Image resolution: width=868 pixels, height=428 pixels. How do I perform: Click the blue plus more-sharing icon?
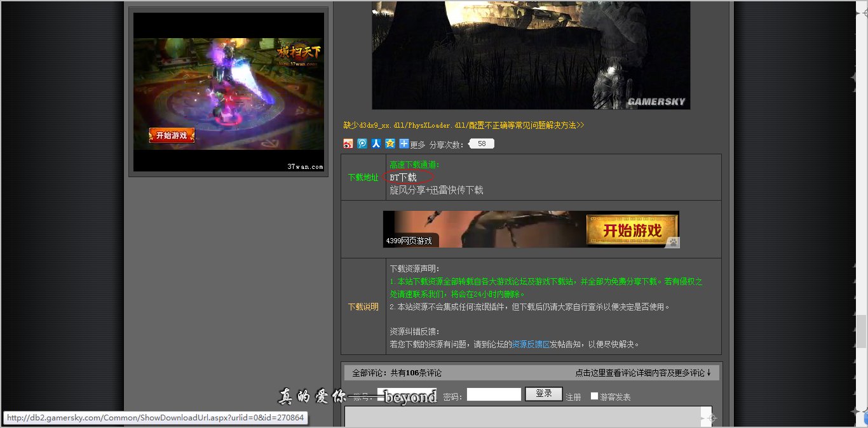click(403, 144)
